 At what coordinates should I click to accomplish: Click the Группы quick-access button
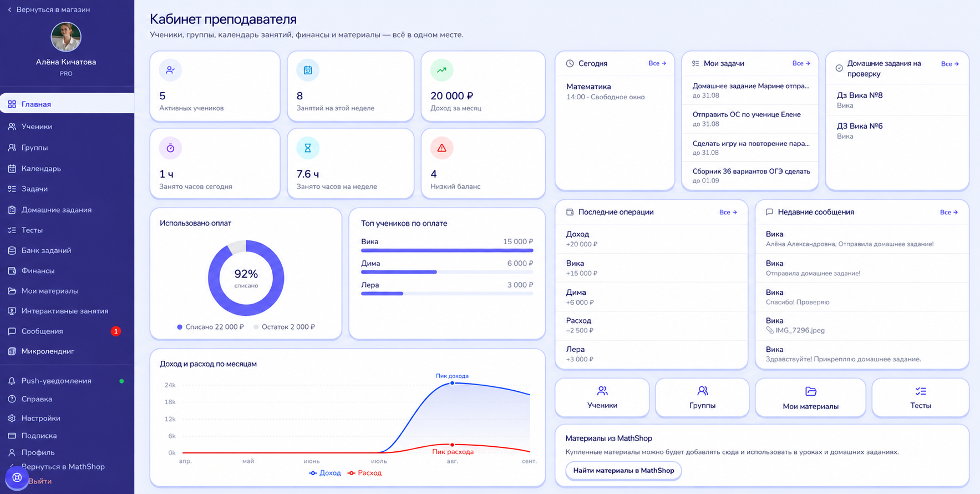702,397
